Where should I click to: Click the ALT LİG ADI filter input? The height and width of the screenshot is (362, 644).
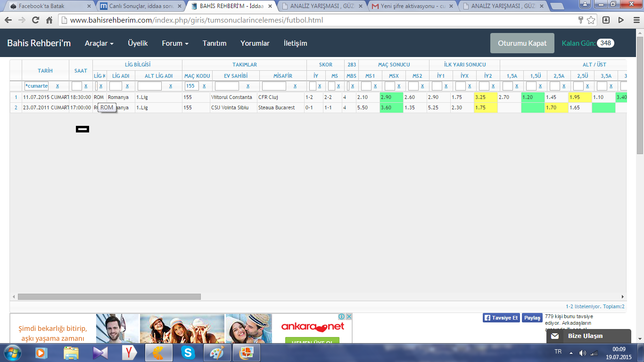(149, 86)
